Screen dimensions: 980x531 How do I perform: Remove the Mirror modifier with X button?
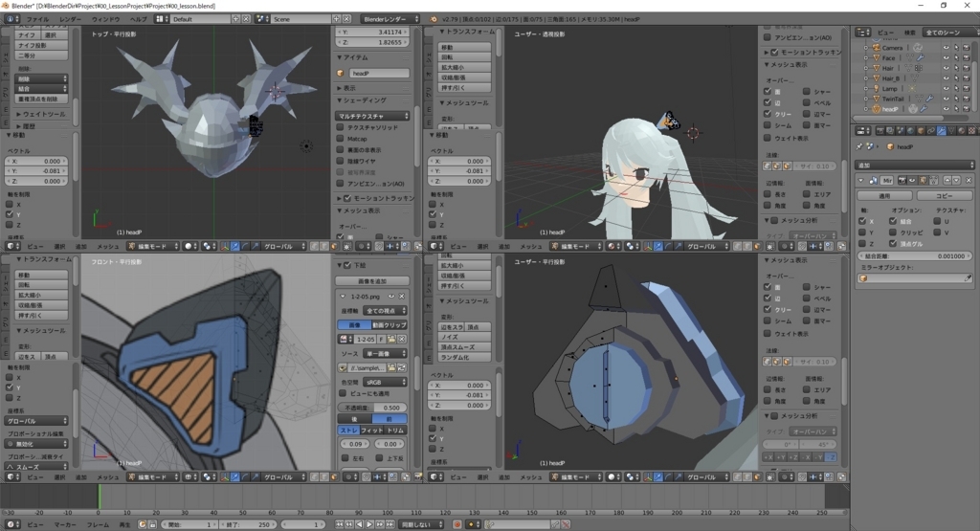[969, 180]
